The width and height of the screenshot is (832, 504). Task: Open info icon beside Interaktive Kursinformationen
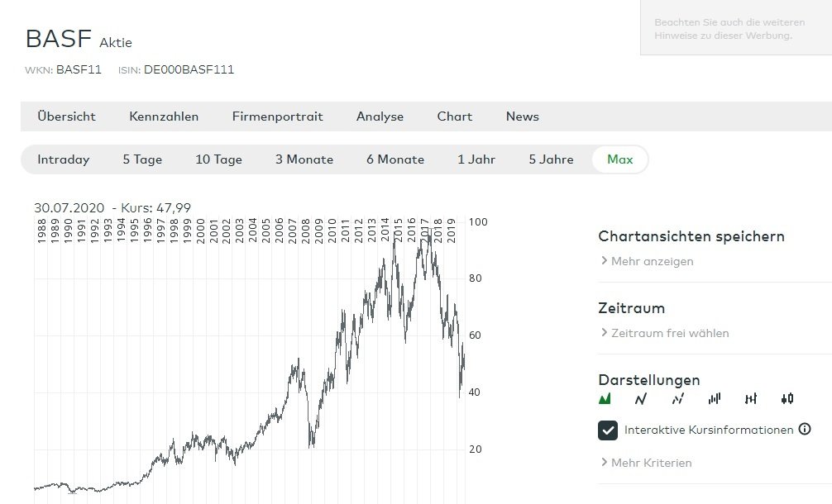805,430
